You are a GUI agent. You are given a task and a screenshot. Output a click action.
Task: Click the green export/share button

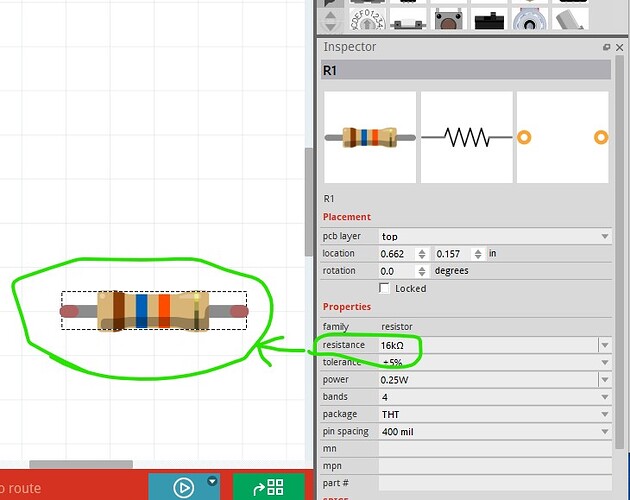[x=268, y=487]
